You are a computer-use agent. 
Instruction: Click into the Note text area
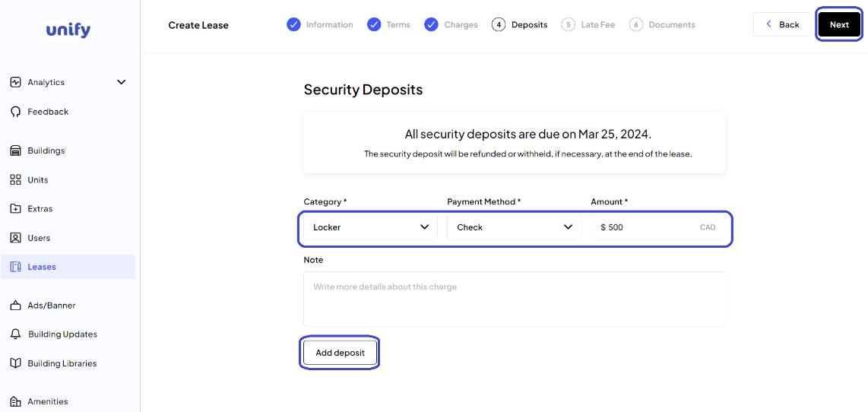pyautogui.click(x=515, y=299)
